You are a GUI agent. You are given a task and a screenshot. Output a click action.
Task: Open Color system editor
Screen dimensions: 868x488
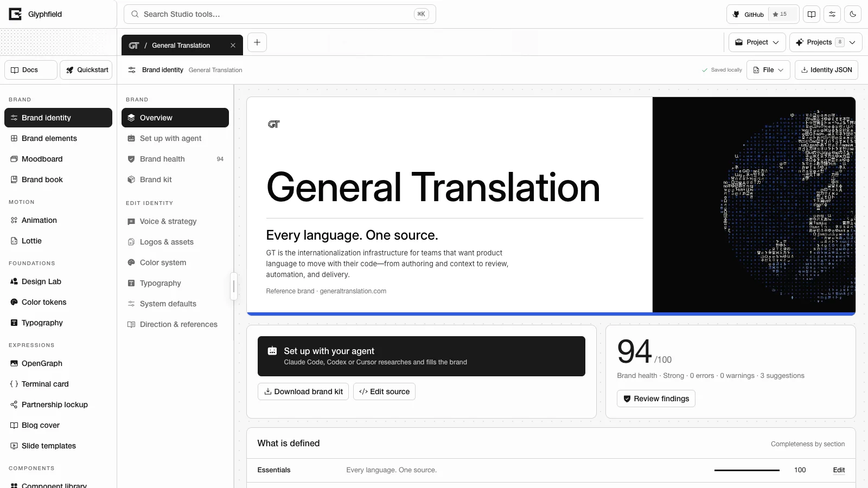(175, 262)
